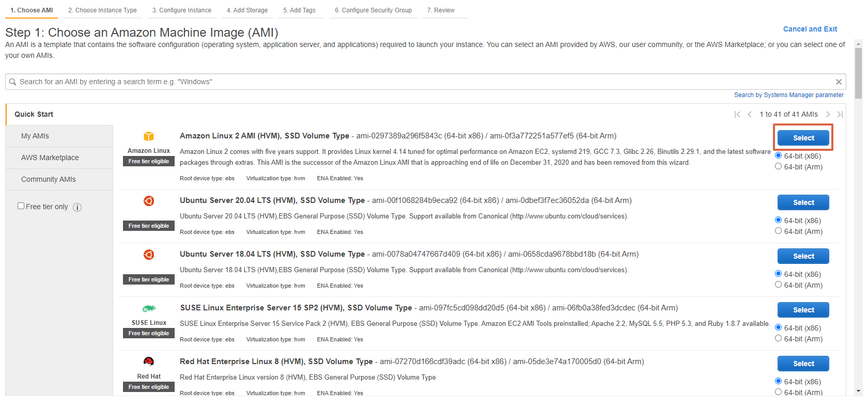The height and width of the screenshot is (408, 868).
Task: Click the Red Hat logo icon
Action: [x=149, y=361]
